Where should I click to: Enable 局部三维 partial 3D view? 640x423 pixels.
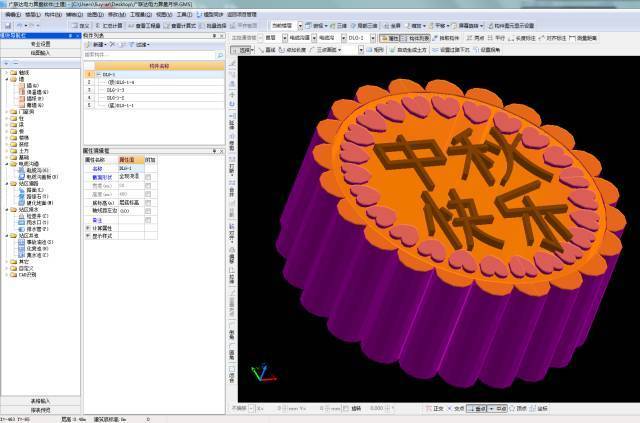364,26
